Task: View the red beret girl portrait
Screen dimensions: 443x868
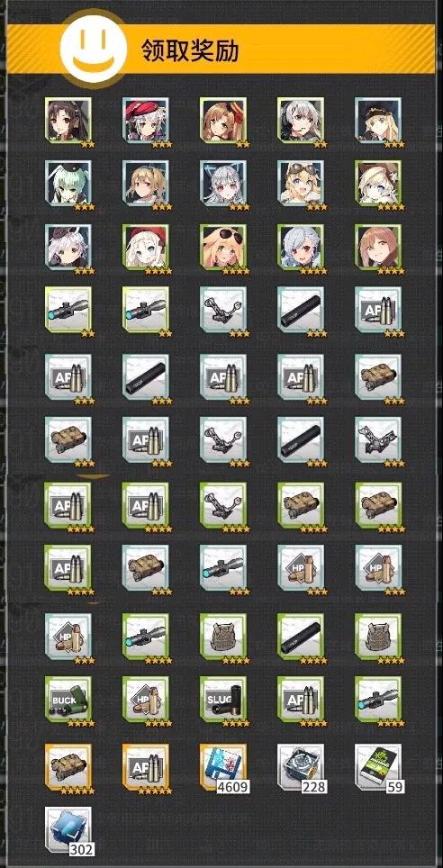Action: tap(146, 121)
